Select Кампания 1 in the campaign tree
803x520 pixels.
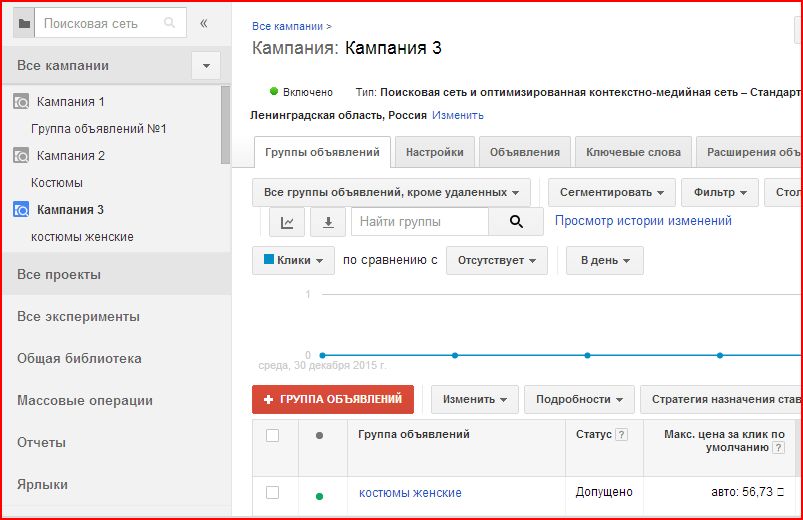[x=71, y=101]
